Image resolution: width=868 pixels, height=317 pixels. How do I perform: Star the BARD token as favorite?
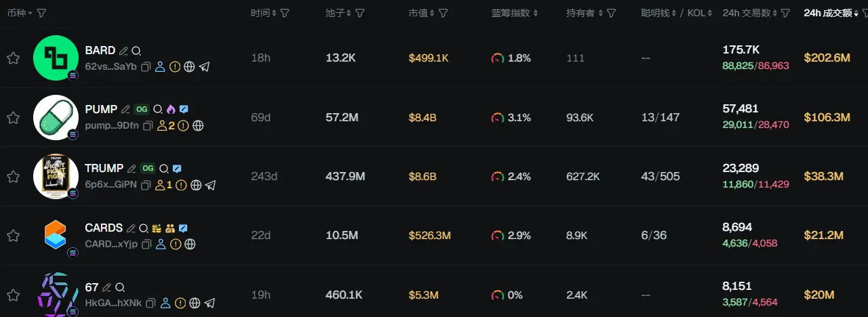click(13, 58)
